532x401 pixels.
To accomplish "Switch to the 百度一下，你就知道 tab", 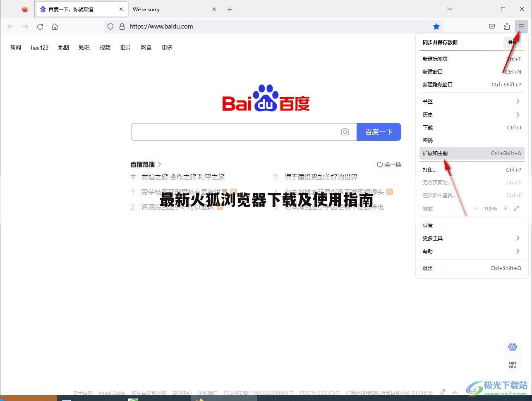I will click(x=81, y=9).
